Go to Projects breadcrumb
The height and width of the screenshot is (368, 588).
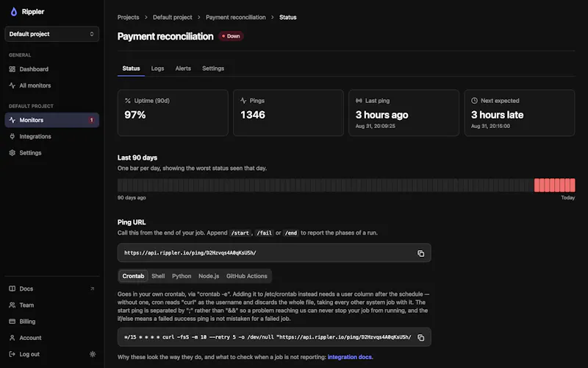[128, 17]
